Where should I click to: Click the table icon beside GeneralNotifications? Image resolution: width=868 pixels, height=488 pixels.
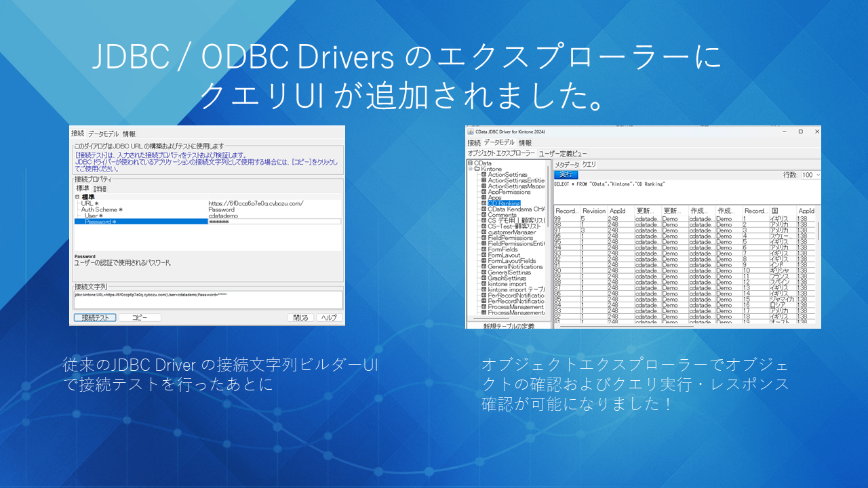tap(484, 266)
